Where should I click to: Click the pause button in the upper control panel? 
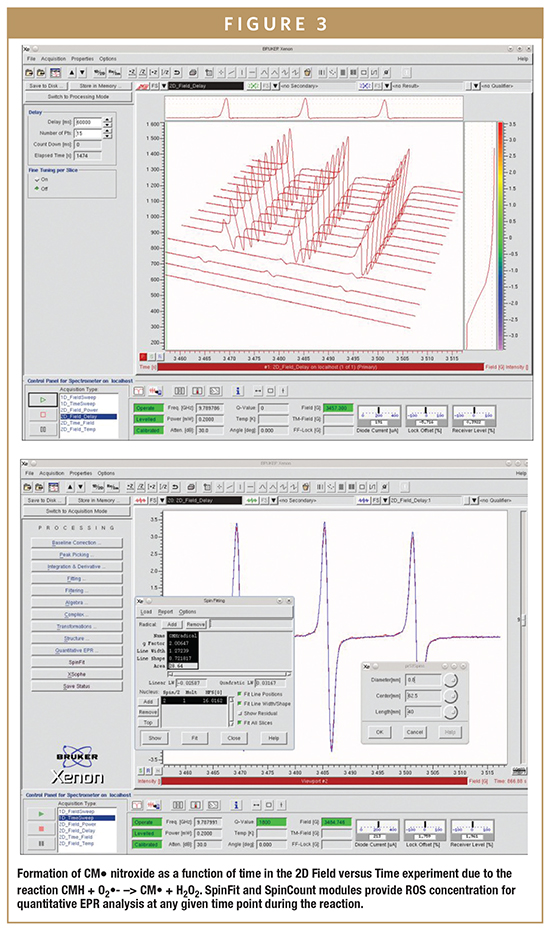click(x=42, y=429)
